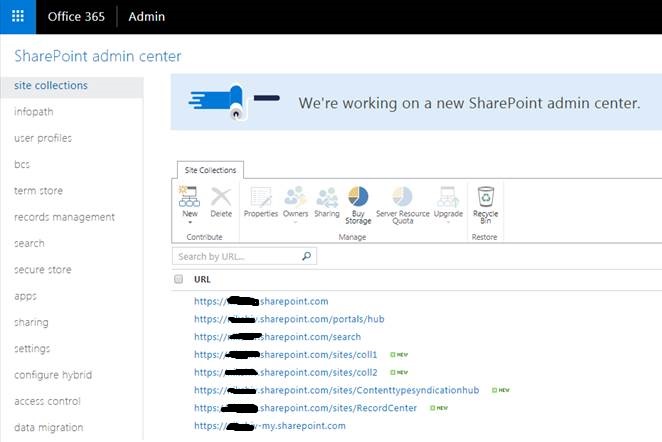Toggle the select-all URL checkbox
This screenshot has height=442, width=662.
click(179, 279)
